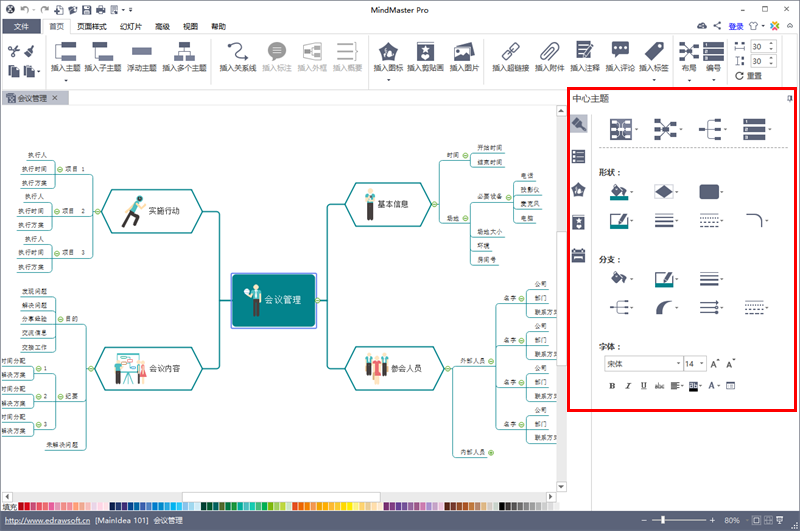800x531 pixels.
Task: Click the shape fill paint bucket
Action: click(618, 192)
